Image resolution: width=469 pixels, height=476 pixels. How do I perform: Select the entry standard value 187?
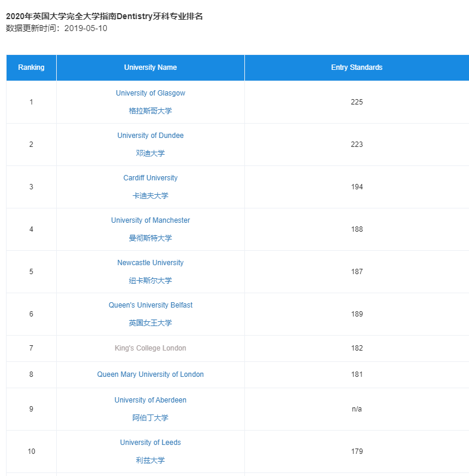point(357,272)
